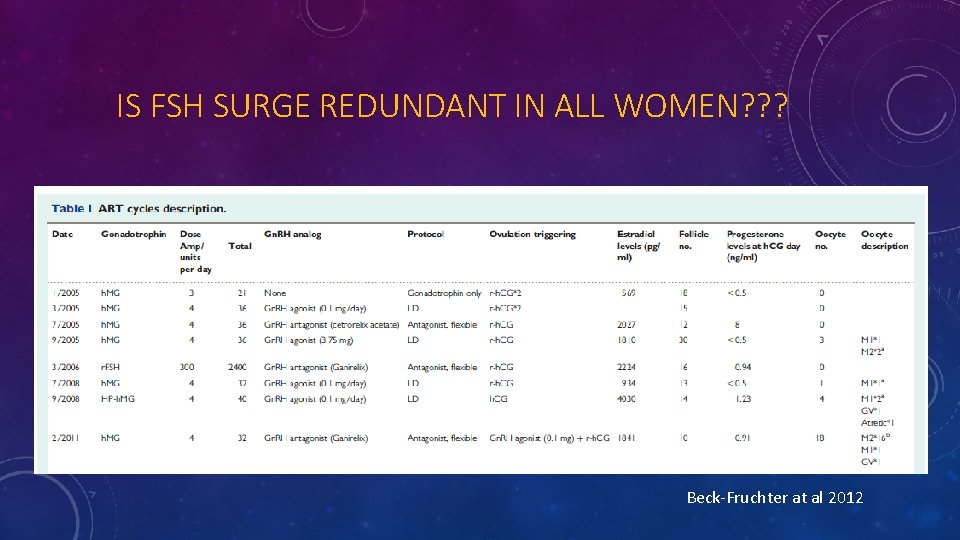Click 'Progesterone levels at hCG day' column header
This screenshot has width=960, height=540.
[763, 246]
